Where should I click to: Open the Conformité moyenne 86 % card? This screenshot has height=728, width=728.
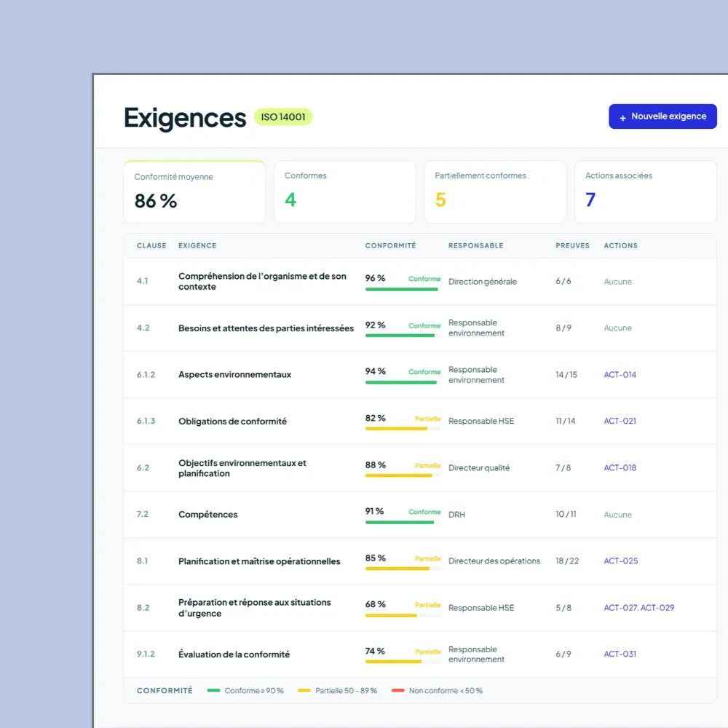194,191
